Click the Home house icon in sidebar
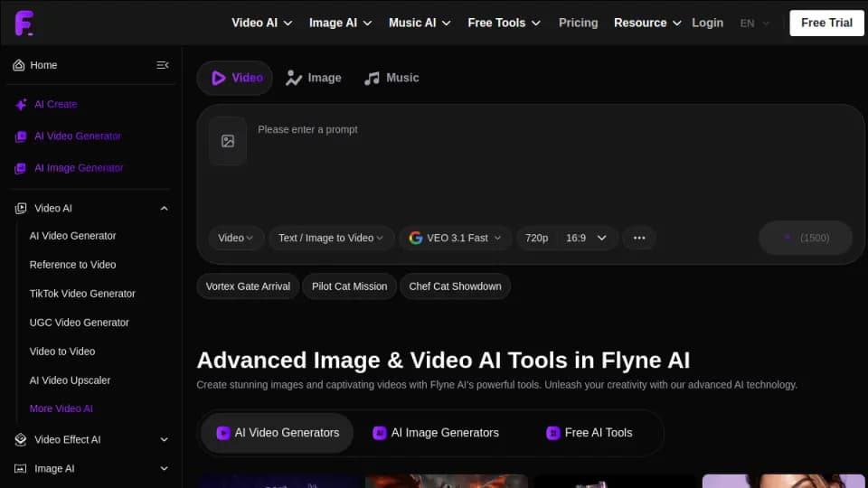This screenshot has height=488, width=868. 19,65
